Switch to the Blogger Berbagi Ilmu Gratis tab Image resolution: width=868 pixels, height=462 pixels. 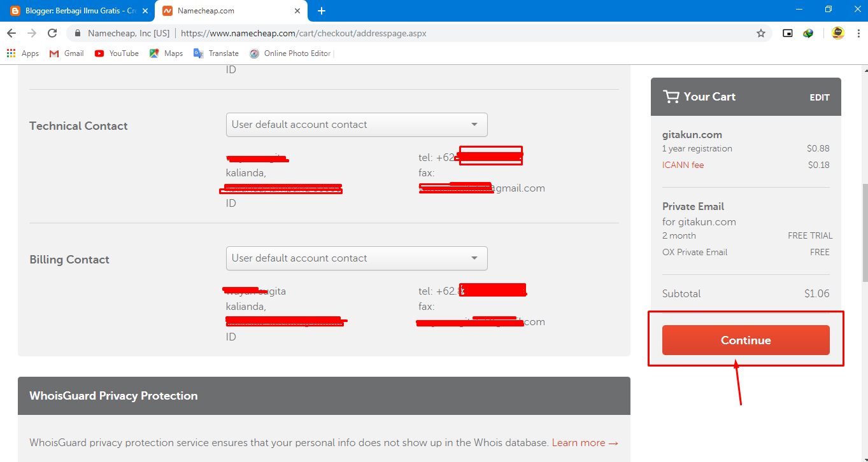click(79, 11)
